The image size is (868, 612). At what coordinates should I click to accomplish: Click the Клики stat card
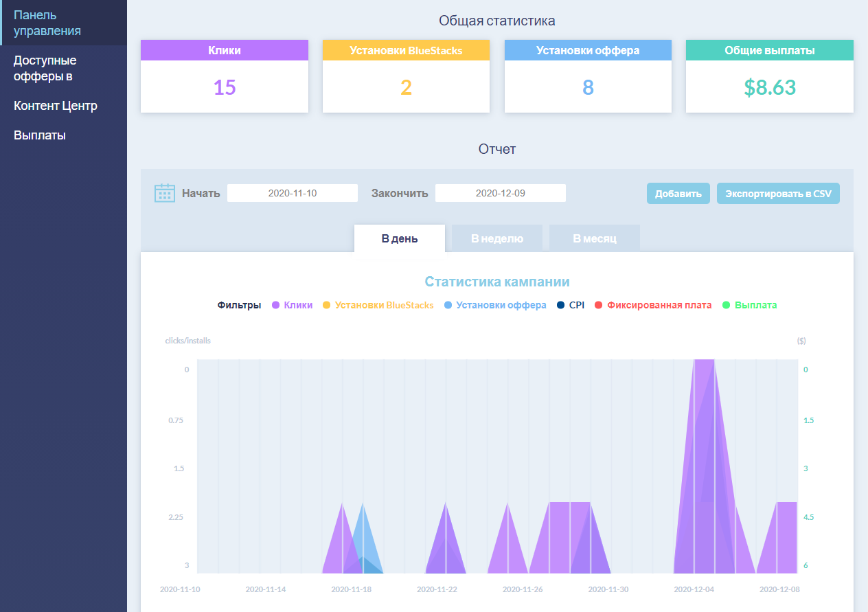tap(225, 76)
